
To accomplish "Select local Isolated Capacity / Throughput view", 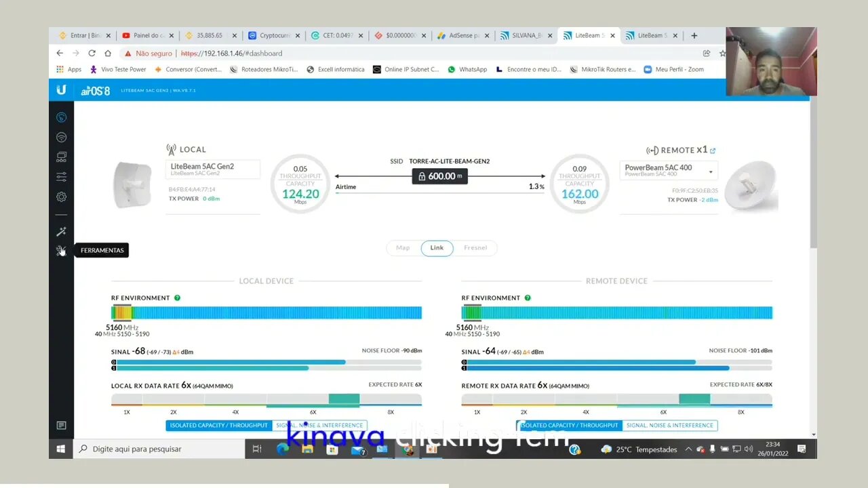I will click(x=218, y=426).
